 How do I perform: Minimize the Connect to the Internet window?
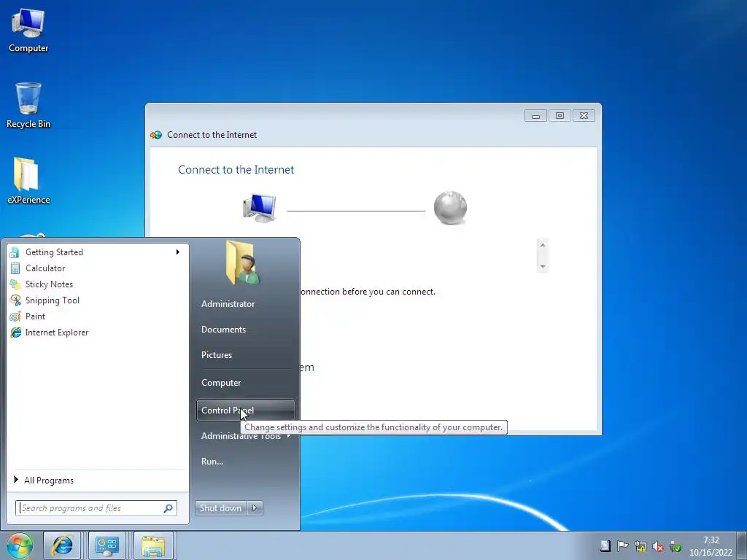(535, 116)
